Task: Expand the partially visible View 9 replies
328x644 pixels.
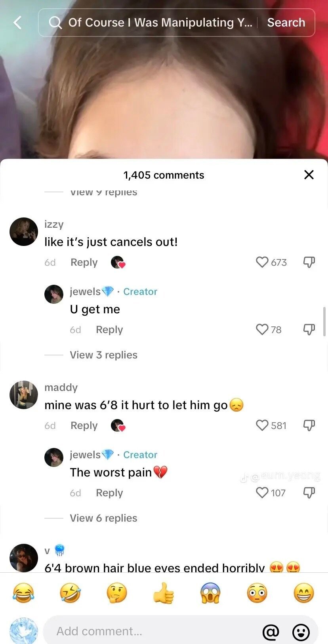Action: pos(104,192)
